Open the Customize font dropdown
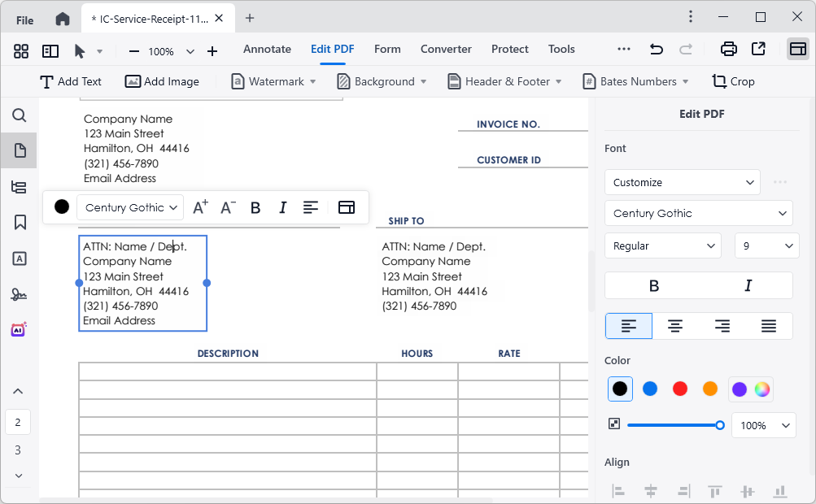Image resolution: width=816 pixels, height=504 pixels. tap(682, 182)
